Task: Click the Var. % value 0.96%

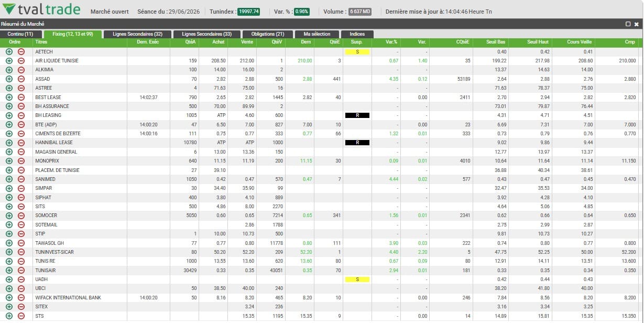Action: coord(302,12)
